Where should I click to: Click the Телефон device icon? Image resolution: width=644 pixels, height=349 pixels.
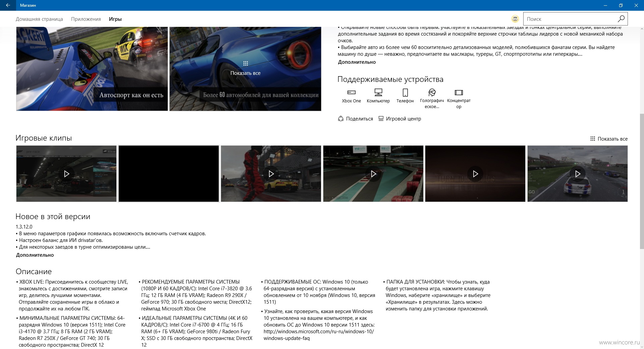point(405,92)
